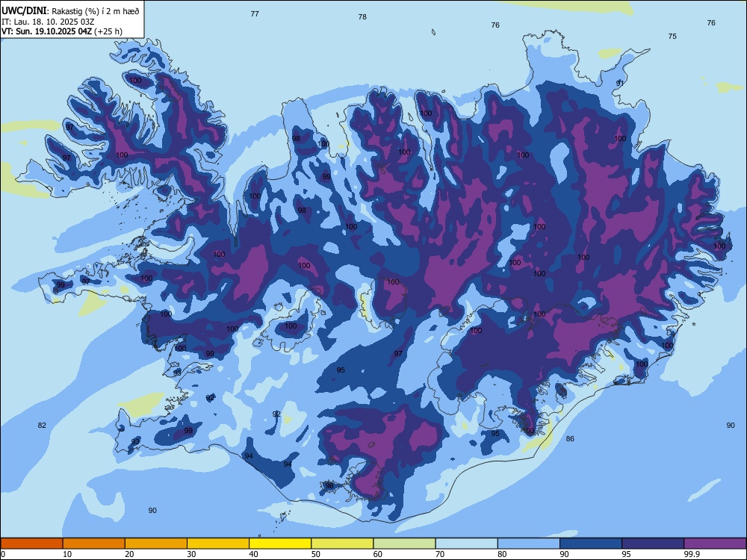747x560 pixels.
Task: Click the legend tick label '10'
Action: pos(67,554)
